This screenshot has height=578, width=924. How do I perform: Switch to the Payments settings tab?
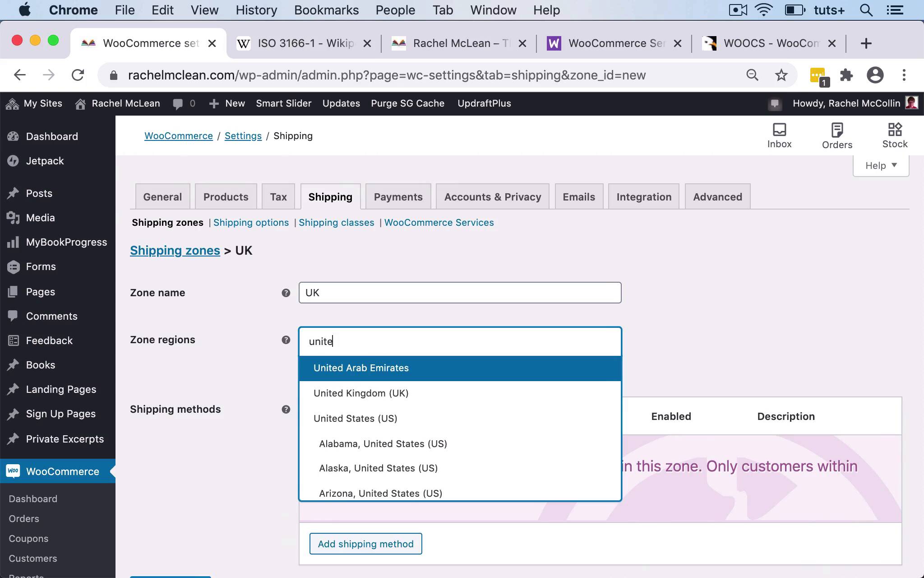(x=398, y=196)
